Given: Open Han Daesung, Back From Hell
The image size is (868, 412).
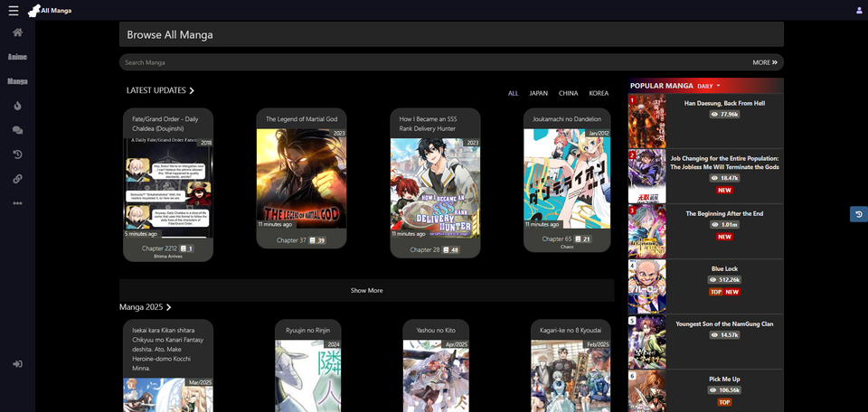Looking at the screenshot, I should (724, 103).
